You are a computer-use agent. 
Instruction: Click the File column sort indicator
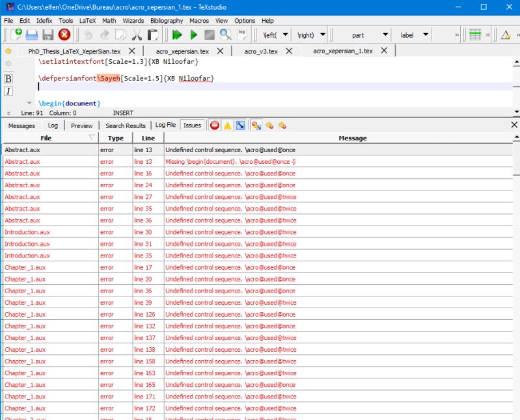click(x=92, y=137)
